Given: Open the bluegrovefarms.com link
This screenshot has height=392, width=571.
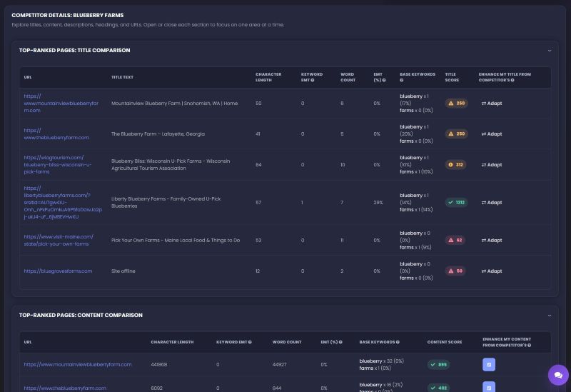Looking at the screenshot, I should [x=58, y=271].
